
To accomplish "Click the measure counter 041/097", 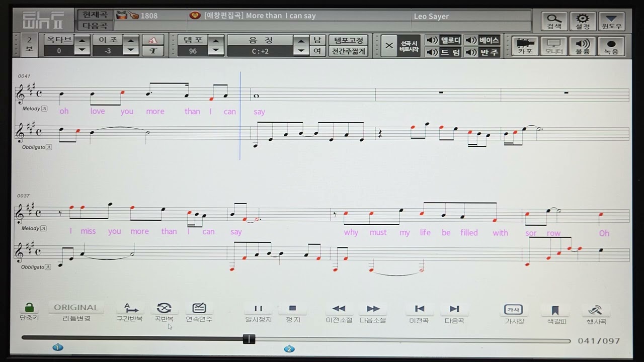I will pyautogui.click(x=599, y=341).
